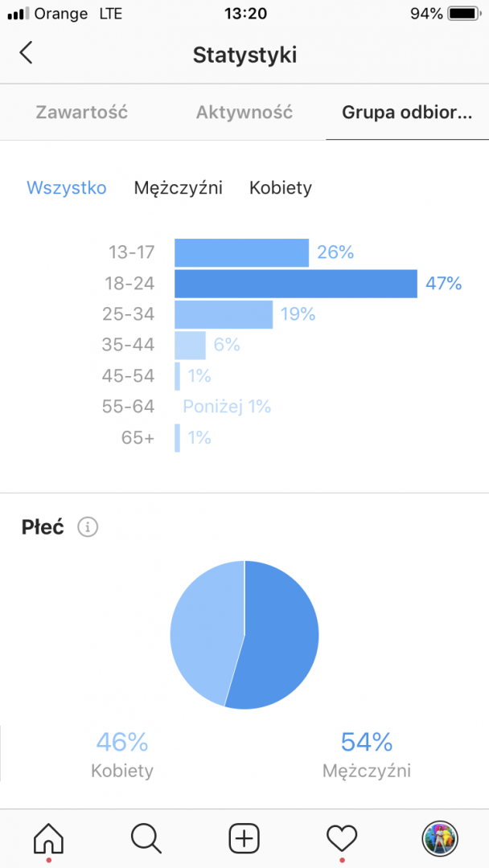Open the Home feed icon
Screen dimensions: 489x868
(48, 838)
